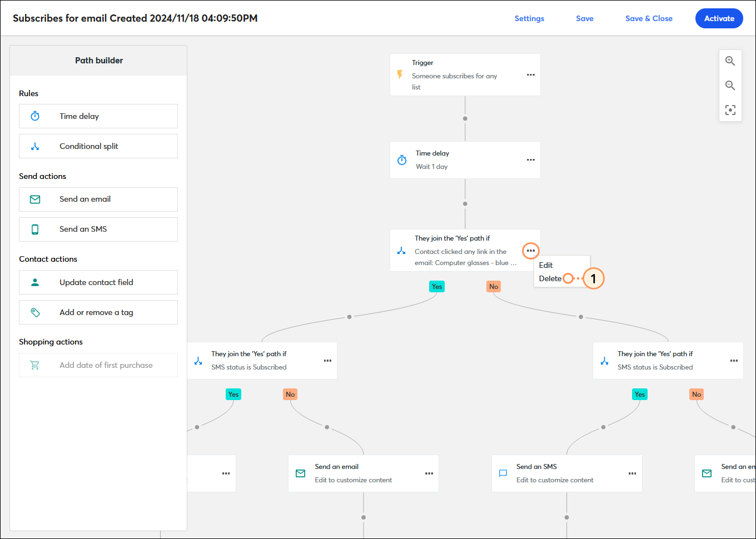
Task: Click the Yes label under right SMS split
Action: coord(640,395)
